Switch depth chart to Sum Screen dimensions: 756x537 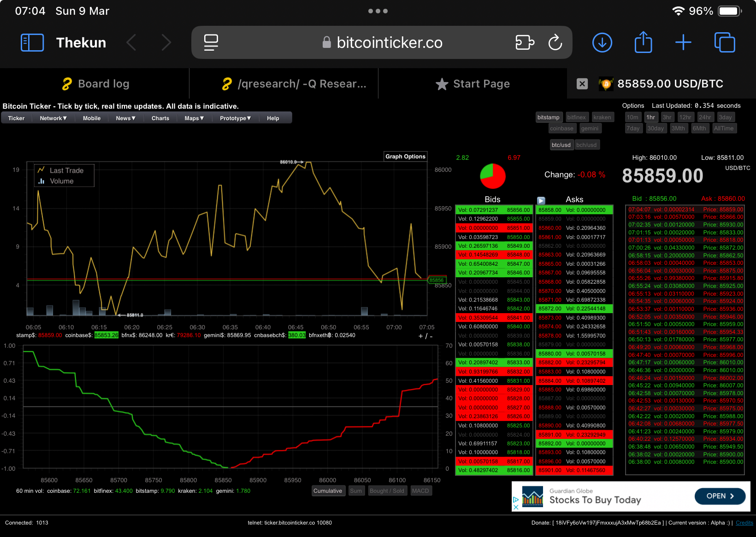(x=356, y=491)
